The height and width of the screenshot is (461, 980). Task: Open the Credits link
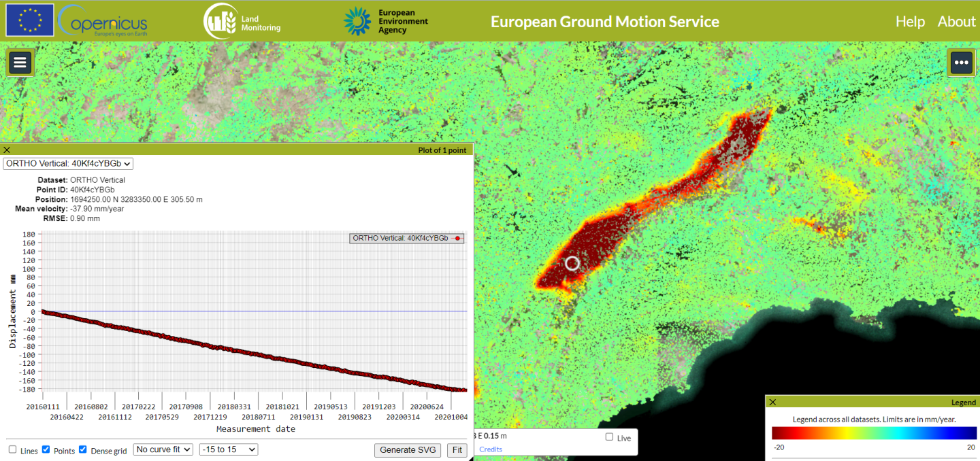(490, 449)
